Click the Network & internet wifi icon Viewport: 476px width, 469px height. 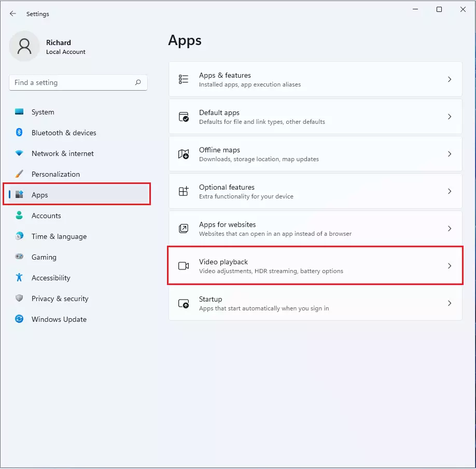tap(19, 153)
